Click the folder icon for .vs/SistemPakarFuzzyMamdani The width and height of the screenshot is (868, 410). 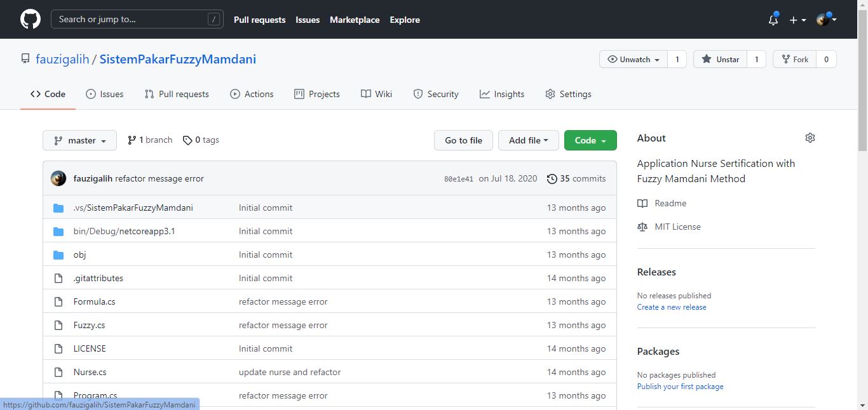coord(58,208)
